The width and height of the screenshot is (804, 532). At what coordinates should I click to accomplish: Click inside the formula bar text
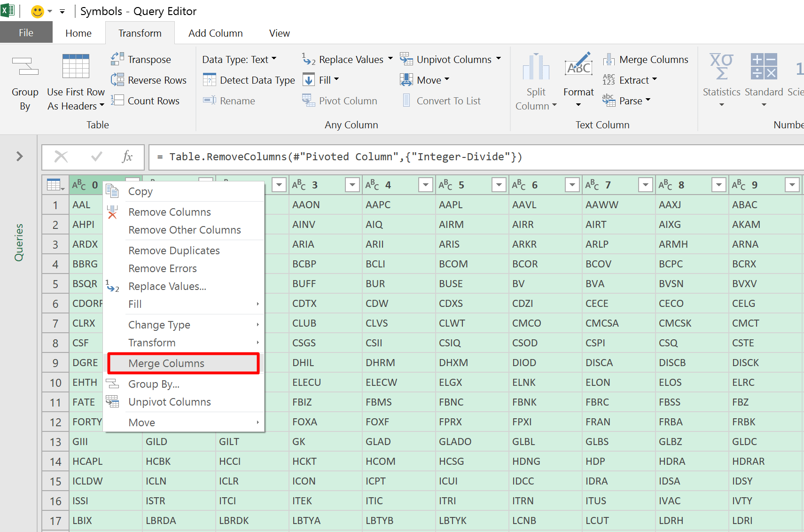tap(345, 157)
